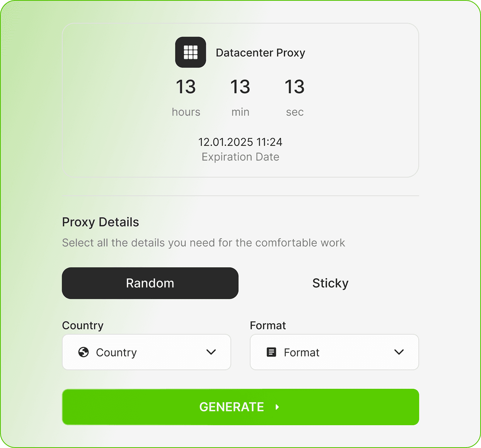481x448 pixels.
Task: Click the document icon in Format field
Action: coord(271,352)
